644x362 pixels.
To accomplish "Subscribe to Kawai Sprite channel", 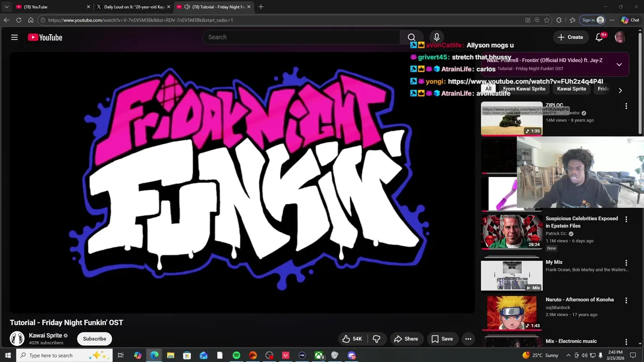I will (x=95, y=339).
